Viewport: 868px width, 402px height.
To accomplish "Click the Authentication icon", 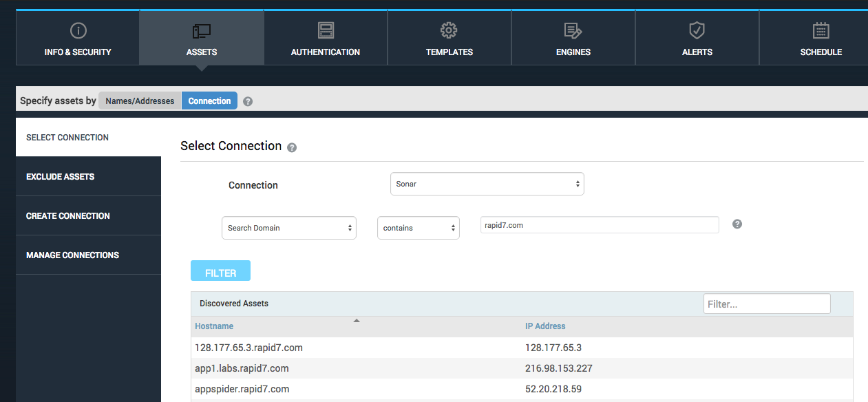I will pyautogui.click(x=326, y=31).
